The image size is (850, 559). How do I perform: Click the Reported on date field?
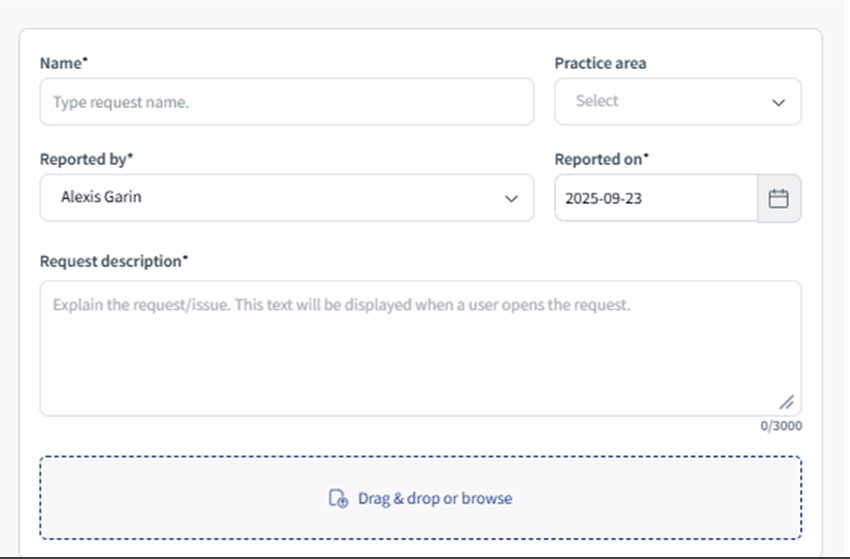[656, 198]
